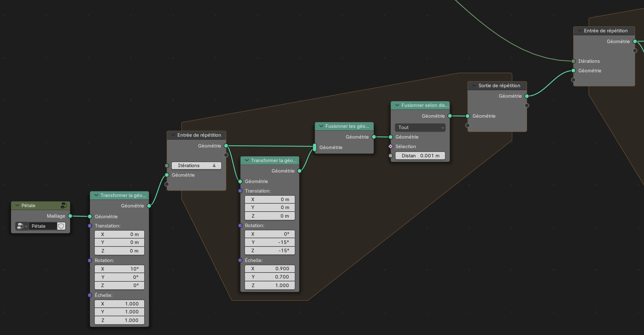Click the multi-input socket of Fusionner les géo node
Screen dimensions: 644x335
pos(314,147)
